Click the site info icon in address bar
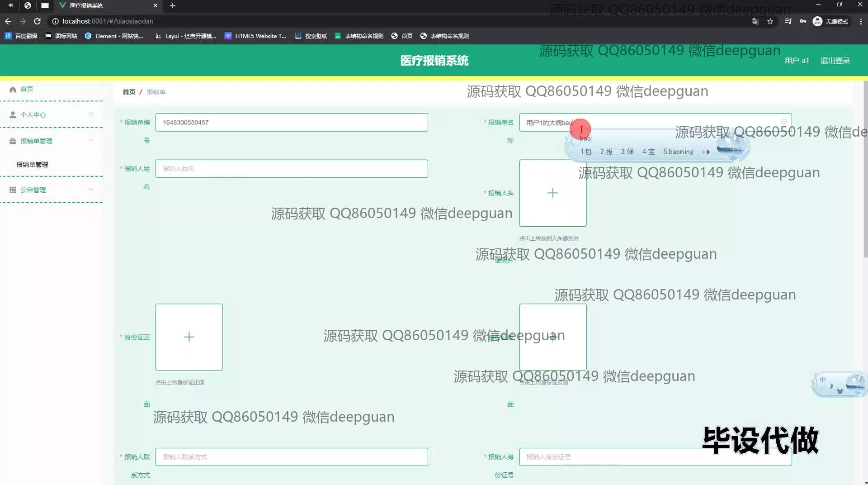This screenshot has width=868, height=485. point(55,21)
